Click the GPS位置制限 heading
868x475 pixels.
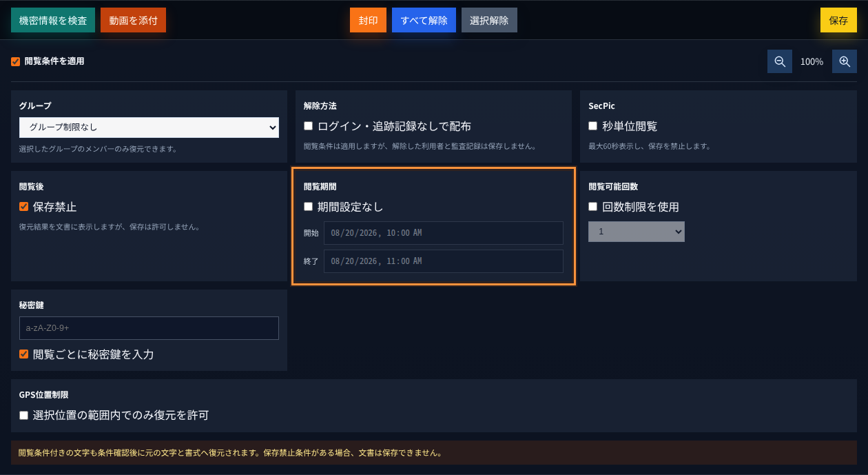click(44, 395)
